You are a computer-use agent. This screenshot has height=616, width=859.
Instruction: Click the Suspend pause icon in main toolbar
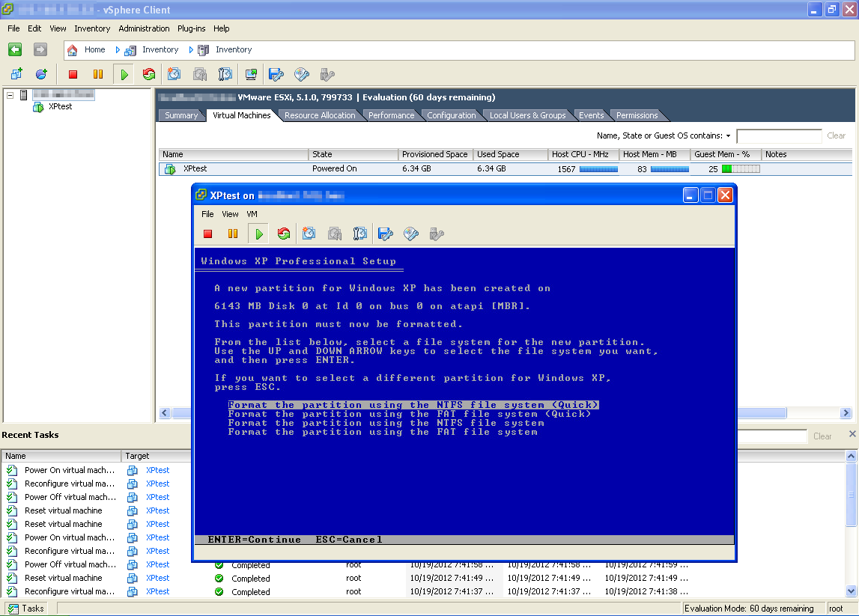[x=98, y=74]
